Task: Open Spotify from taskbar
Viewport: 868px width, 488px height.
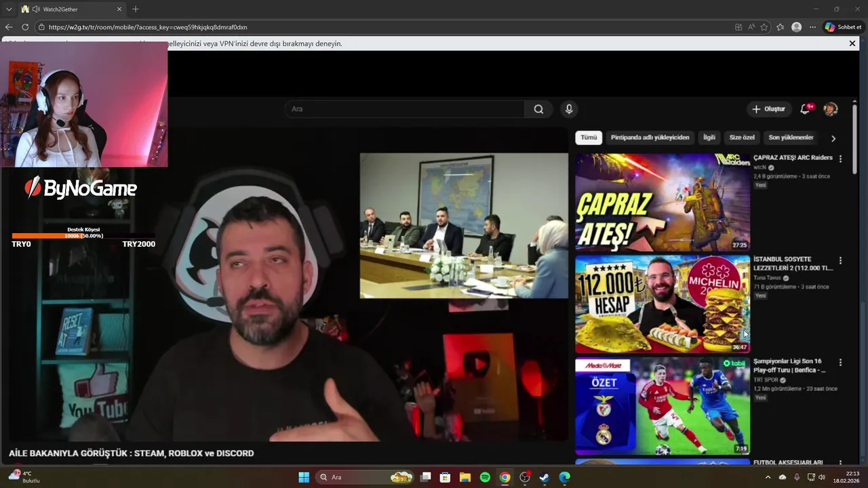Action: pos(485,477)
